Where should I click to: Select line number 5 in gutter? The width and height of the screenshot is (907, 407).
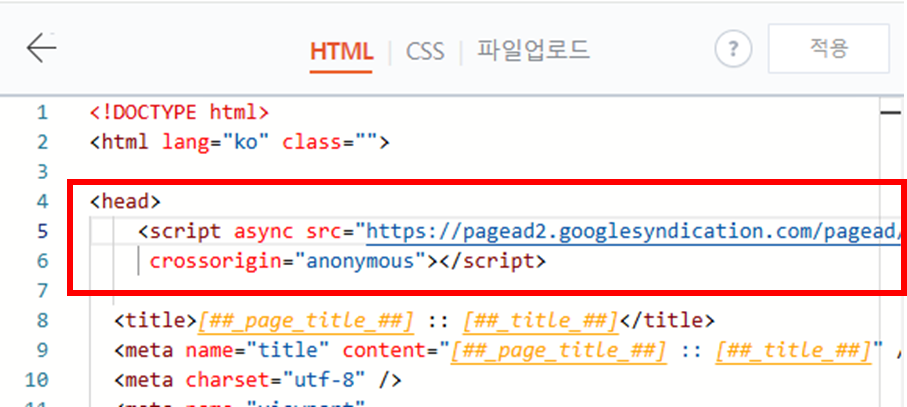42,231
